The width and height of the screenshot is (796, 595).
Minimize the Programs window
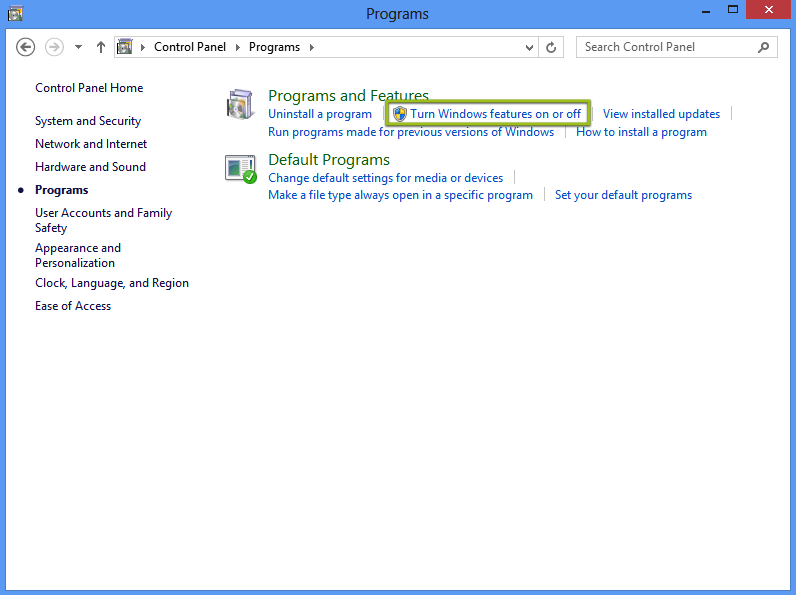pyautogui.click(x=706, y=11)
